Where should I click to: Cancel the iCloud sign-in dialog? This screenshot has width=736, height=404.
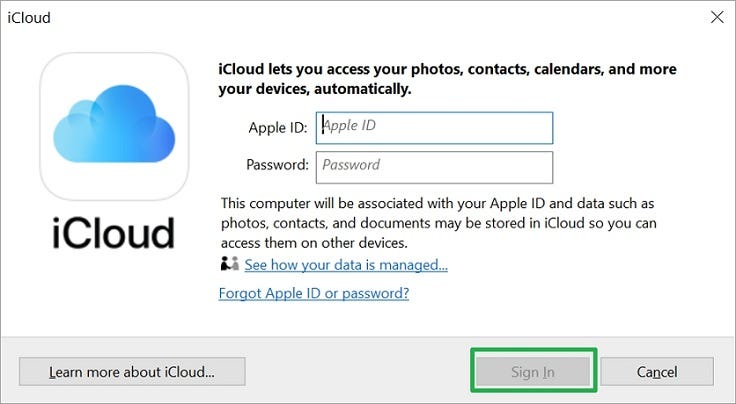pyautogui.click(x=657, y=372)
